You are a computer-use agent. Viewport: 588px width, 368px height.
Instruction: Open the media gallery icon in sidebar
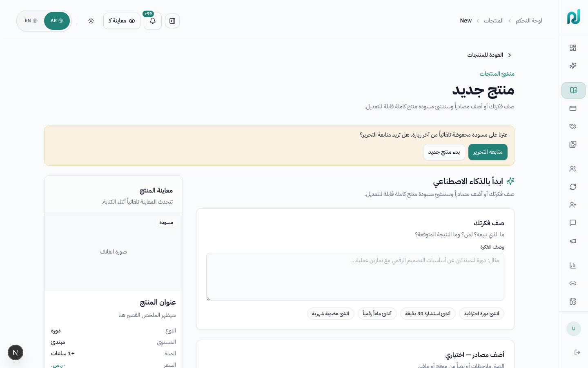coord(573,144)
